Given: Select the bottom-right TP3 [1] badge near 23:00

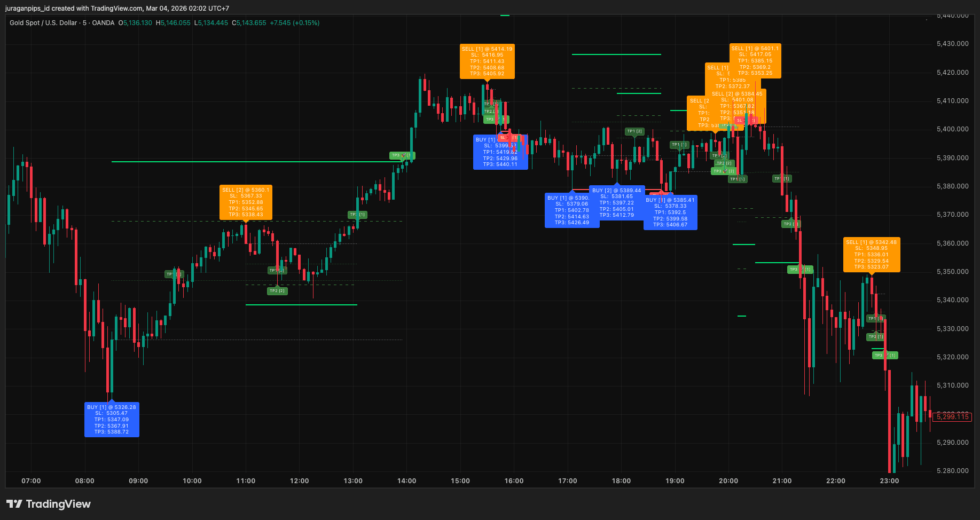Looking at the screenshot, I should (x=885, y=355).
